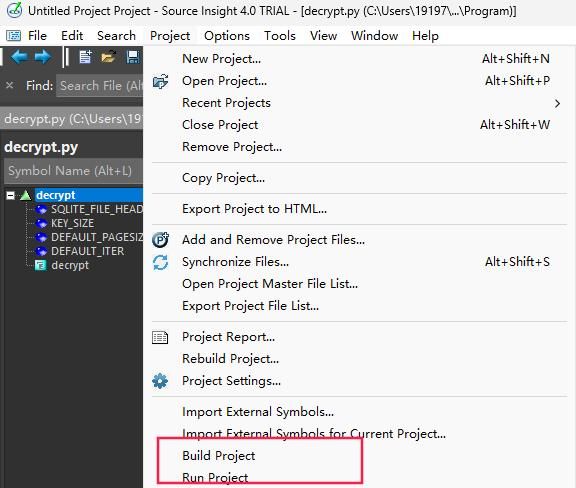This screenshot has width=576, height=488.
Task: Click the green triangle icon beside decrypt
Action: click(25, 195)
